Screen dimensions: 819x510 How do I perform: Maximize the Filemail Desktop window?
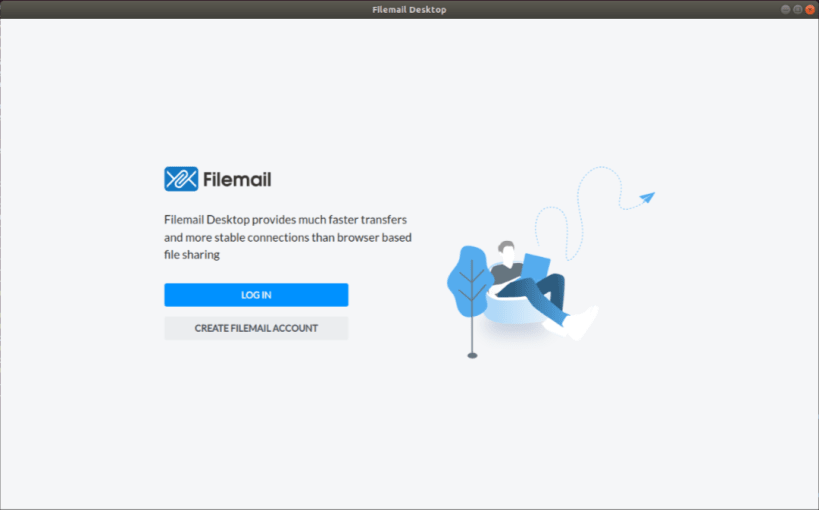pyautogui.click(x=798, y=9)
